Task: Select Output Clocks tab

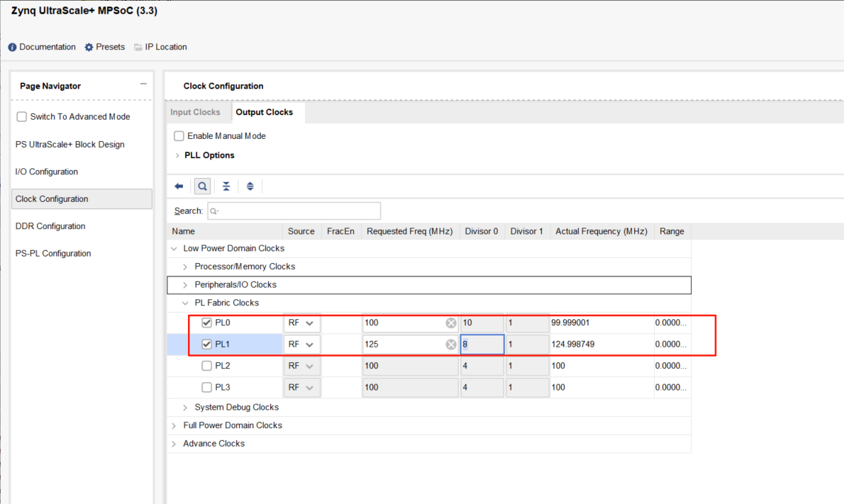Action: click(x=265, y=112)
